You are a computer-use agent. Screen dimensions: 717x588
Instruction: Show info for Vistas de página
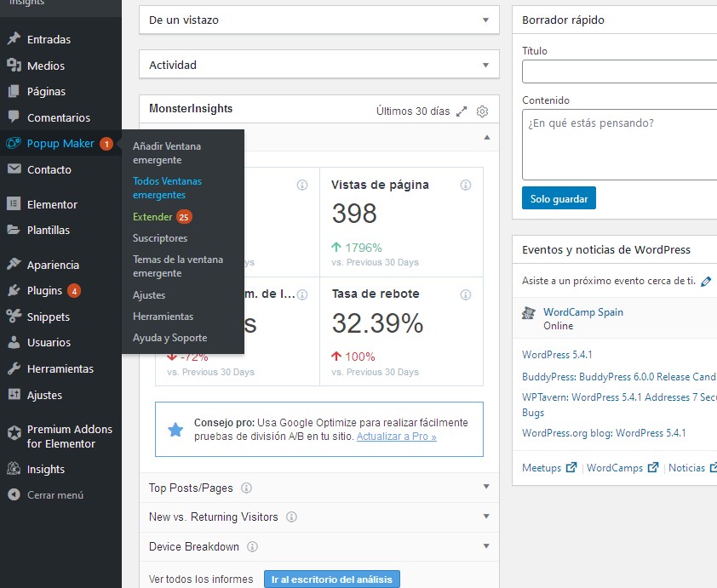point(466,185)
